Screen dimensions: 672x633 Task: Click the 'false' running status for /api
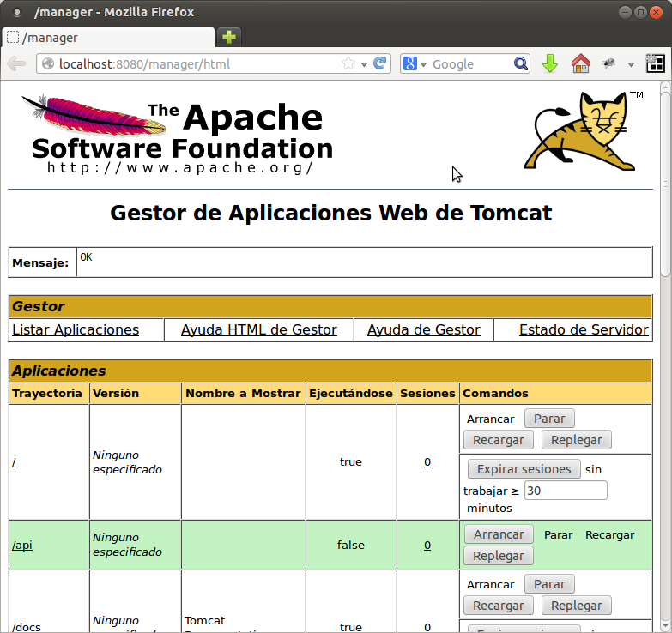[x=350, y=545]
